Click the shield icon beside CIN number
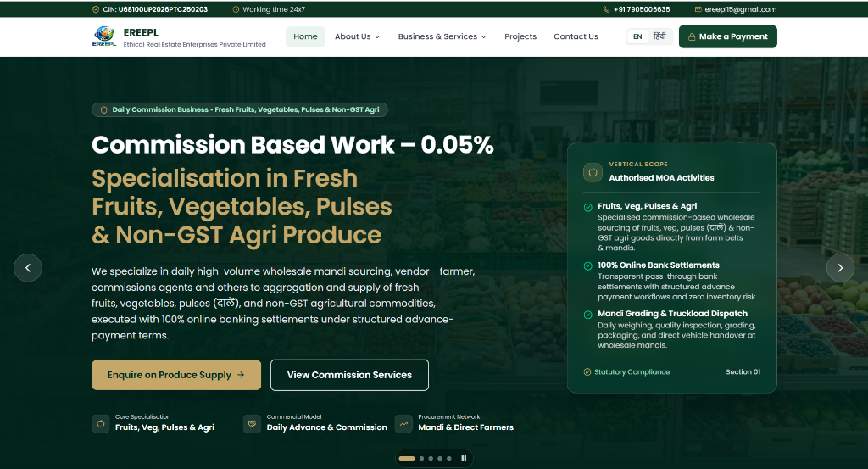The image size is (868, 469). coord(96,9)
